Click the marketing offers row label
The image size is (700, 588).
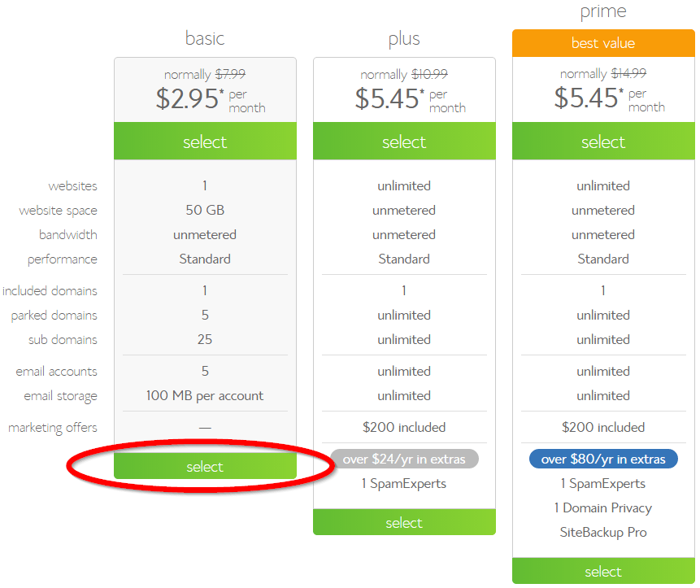(53, 428)
